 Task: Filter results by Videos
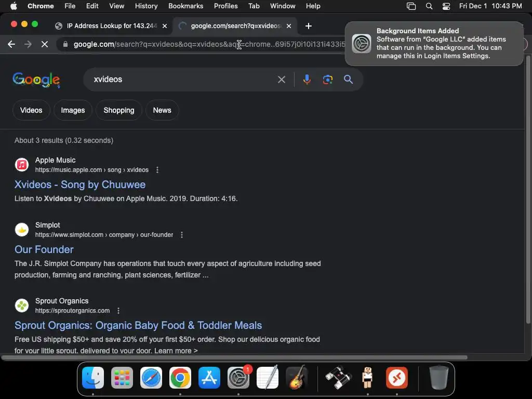pos(31,110)
